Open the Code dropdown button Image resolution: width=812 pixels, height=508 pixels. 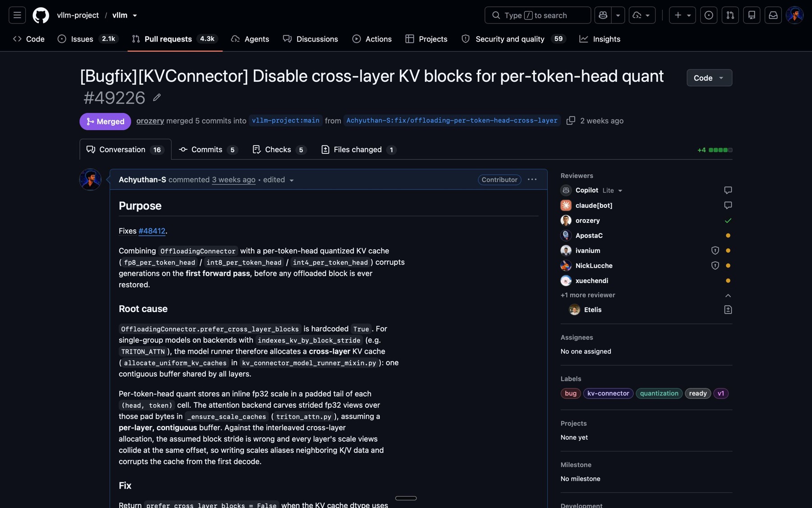point(709,78)
